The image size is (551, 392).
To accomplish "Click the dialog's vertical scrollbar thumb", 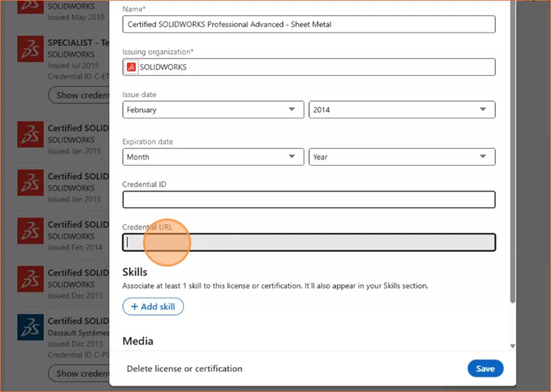I will (513, 151).
